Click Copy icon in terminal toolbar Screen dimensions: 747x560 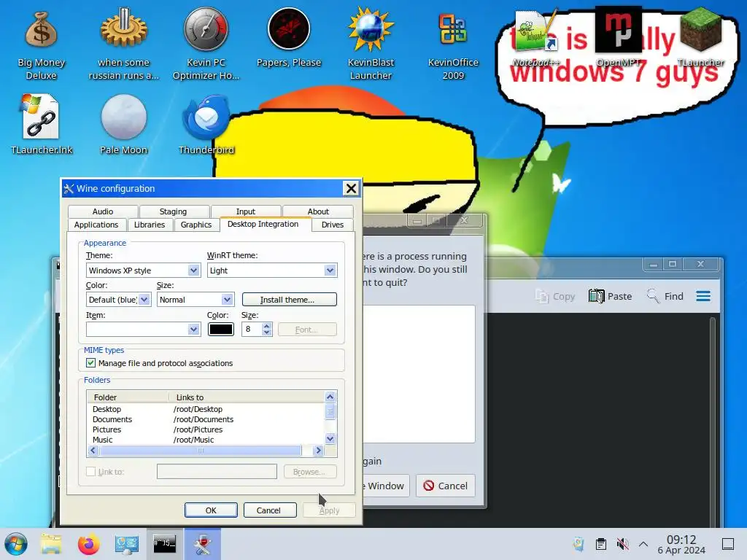pos(555,296)
